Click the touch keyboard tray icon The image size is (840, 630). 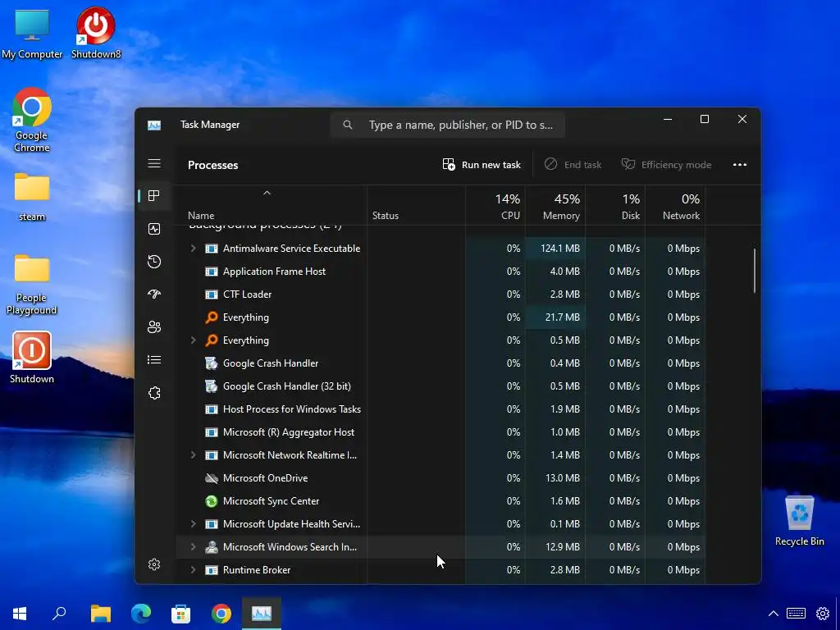(x=796, y=614)
